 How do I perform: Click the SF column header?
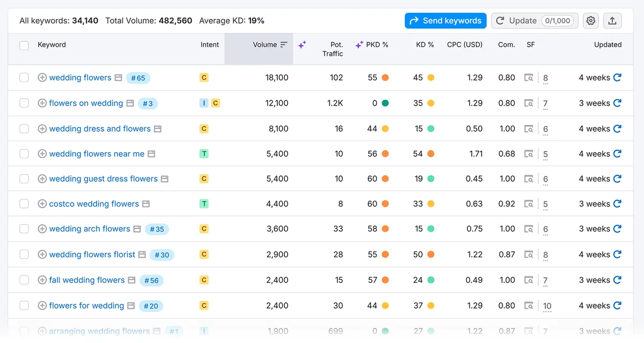click(x=531, y=45)
